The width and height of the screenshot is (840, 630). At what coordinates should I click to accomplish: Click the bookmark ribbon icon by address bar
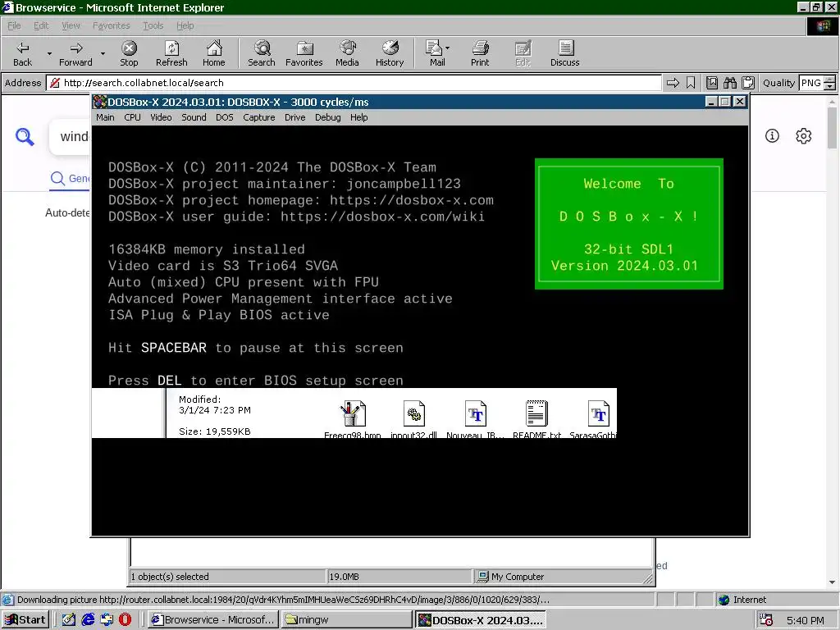tap(691, 83)
